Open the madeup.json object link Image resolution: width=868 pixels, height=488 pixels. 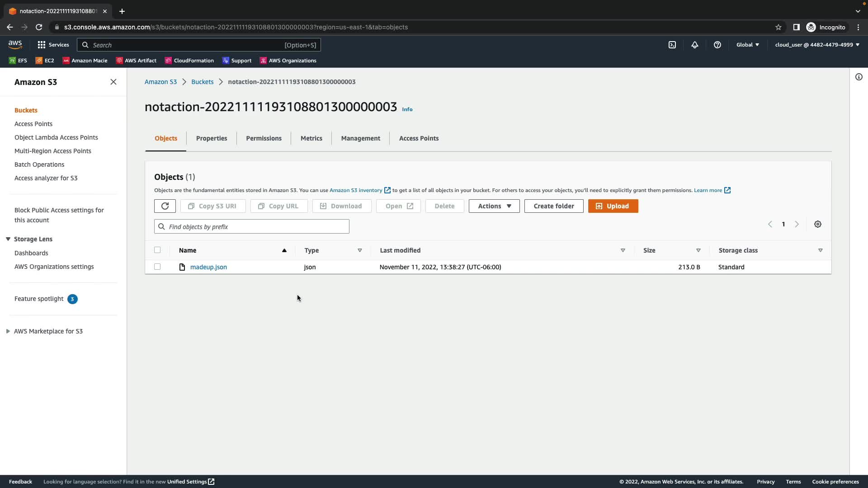[208, 267]
